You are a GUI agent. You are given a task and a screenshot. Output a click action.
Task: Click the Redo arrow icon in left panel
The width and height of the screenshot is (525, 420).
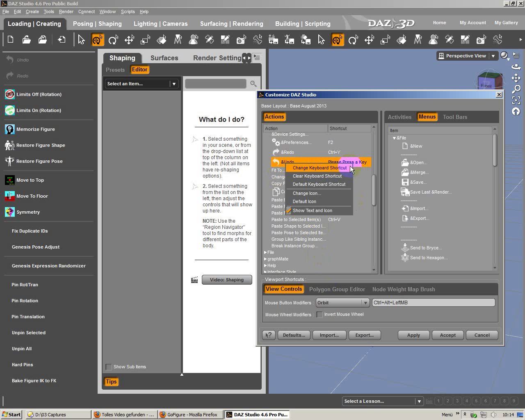click(10, 75)
